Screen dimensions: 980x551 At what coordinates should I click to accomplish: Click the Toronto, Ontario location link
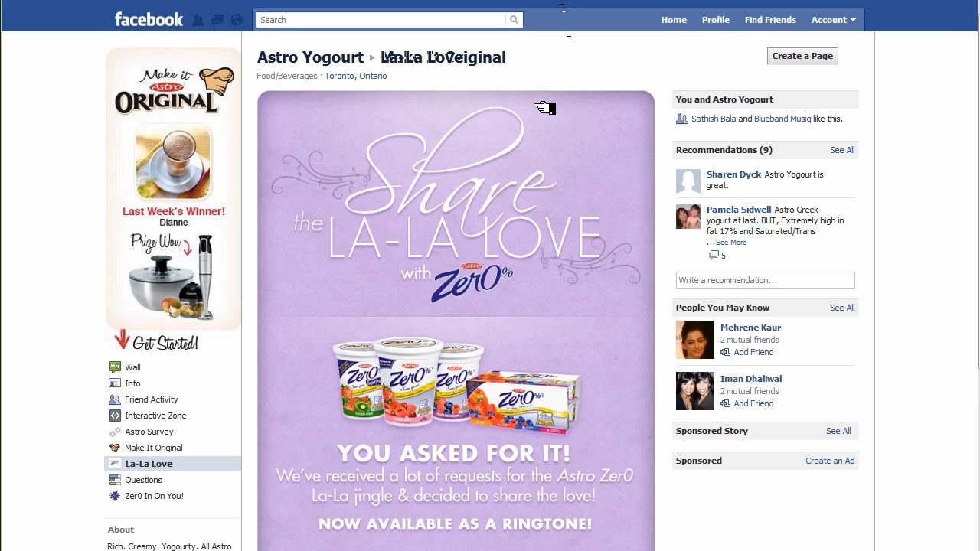[356, 76]
